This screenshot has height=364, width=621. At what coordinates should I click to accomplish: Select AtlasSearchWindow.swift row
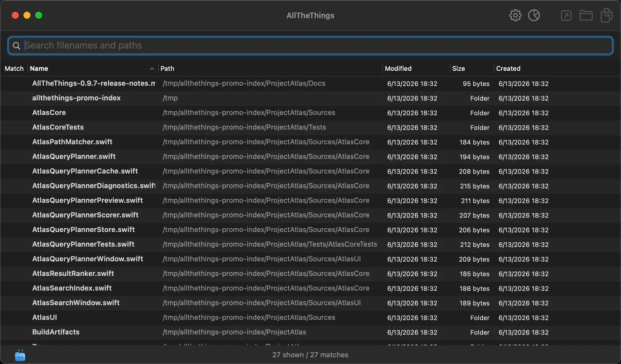click(310, 302)
